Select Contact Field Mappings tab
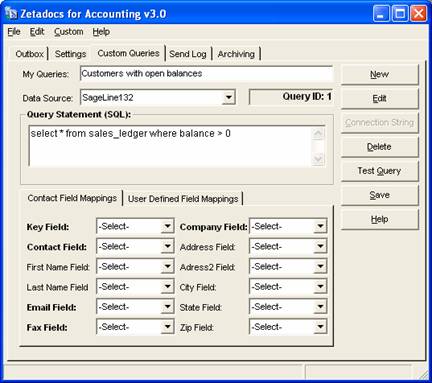 (72, 198)
